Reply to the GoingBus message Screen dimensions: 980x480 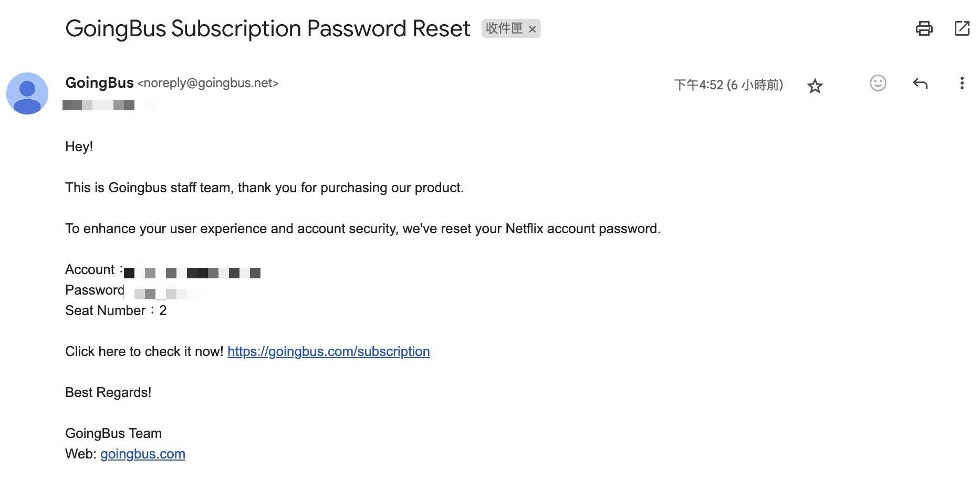coord(920,83)
